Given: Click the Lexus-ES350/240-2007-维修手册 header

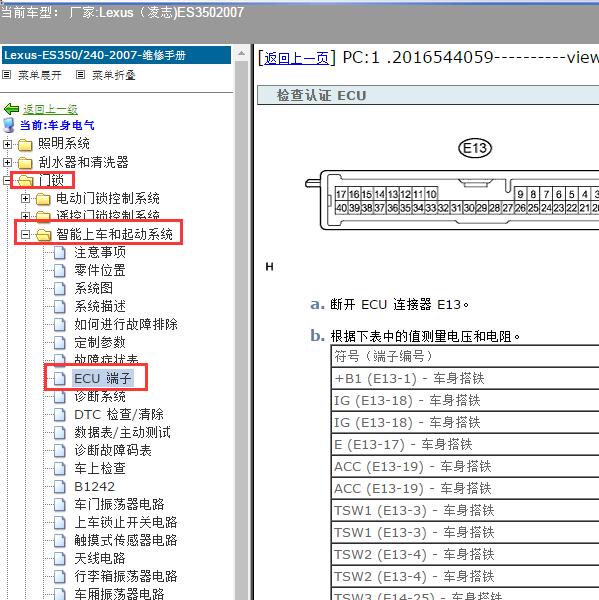Looking at the screenshot, I should click(x=116, y=55).
